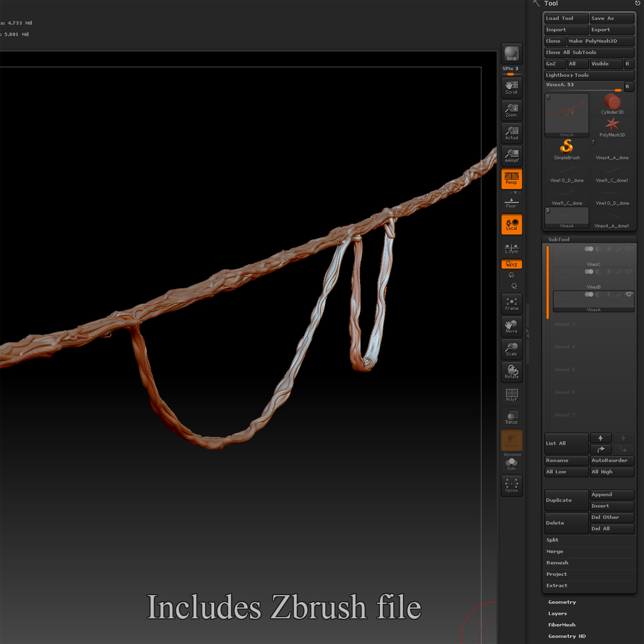Export the current tool
The height and width of the screenshot is (644, 644).
coord(612,30)
